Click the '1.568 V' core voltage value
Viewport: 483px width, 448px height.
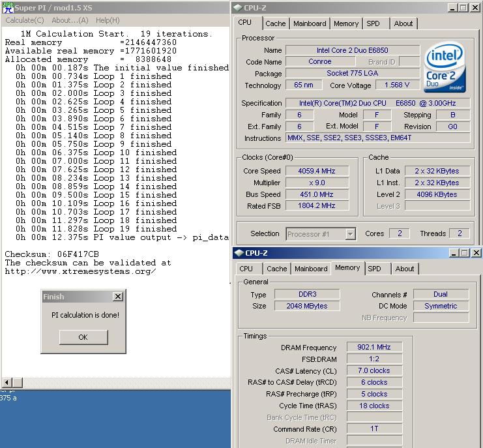(x=397, y=85)
